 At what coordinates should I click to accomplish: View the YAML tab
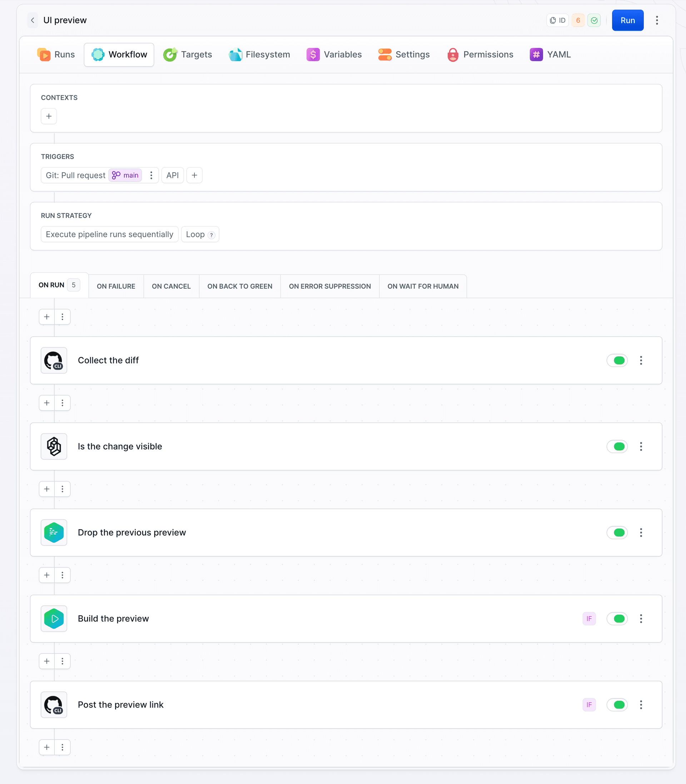point(550,54)
